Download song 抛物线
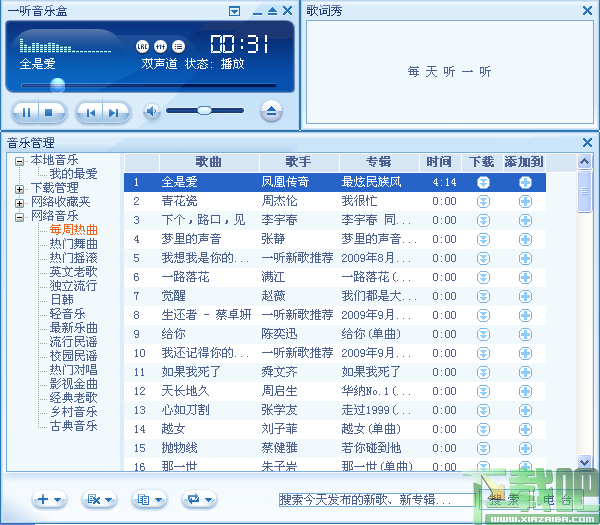Viewport: 600px width, 525px height. click(x=483, y=448)
